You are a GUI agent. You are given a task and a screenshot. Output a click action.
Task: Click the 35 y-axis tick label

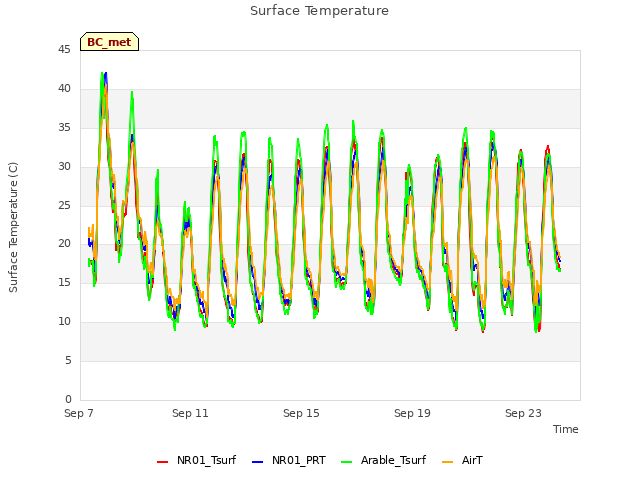pos(64,128)
